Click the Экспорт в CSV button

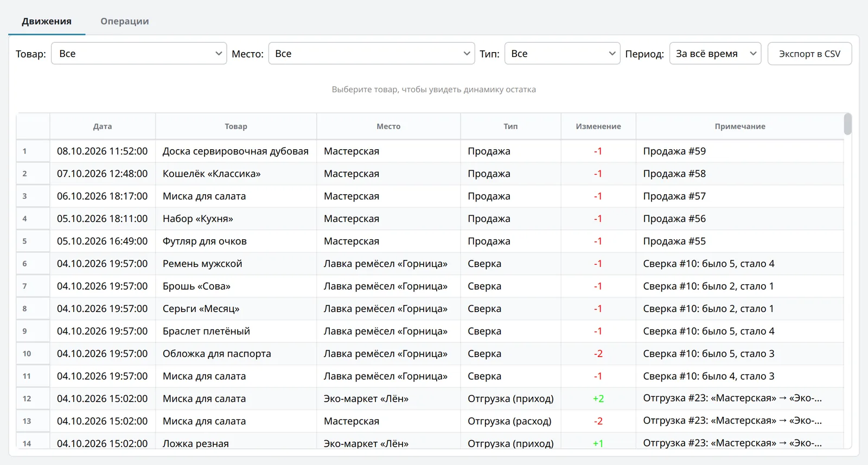(809, 54)
